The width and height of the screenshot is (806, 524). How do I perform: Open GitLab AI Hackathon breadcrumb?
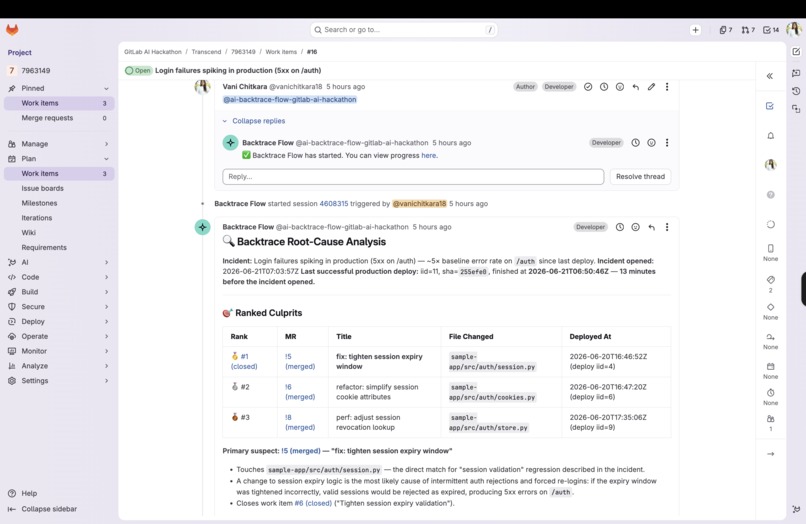[x=153, y=52]
